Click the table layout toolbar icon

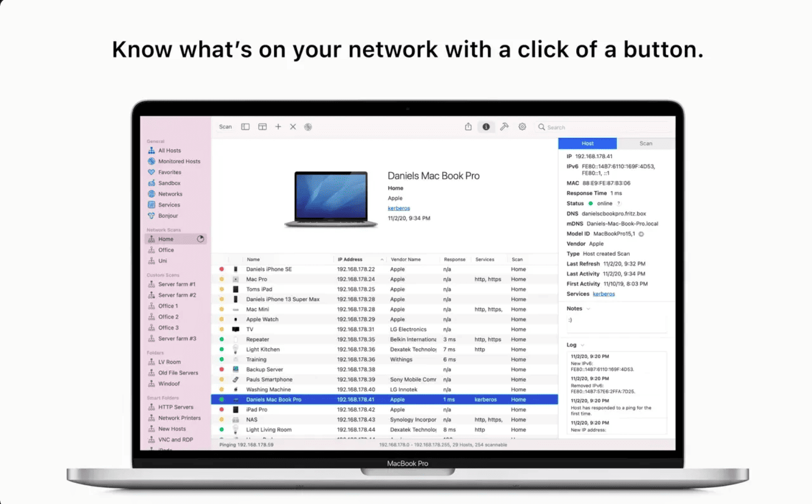(263, 127)
